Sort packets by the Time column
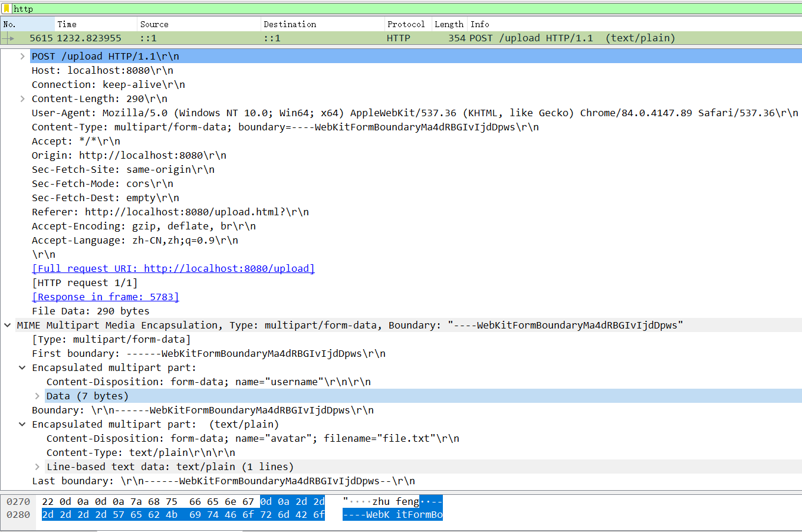The image size is (802, 532). [67, 24]
